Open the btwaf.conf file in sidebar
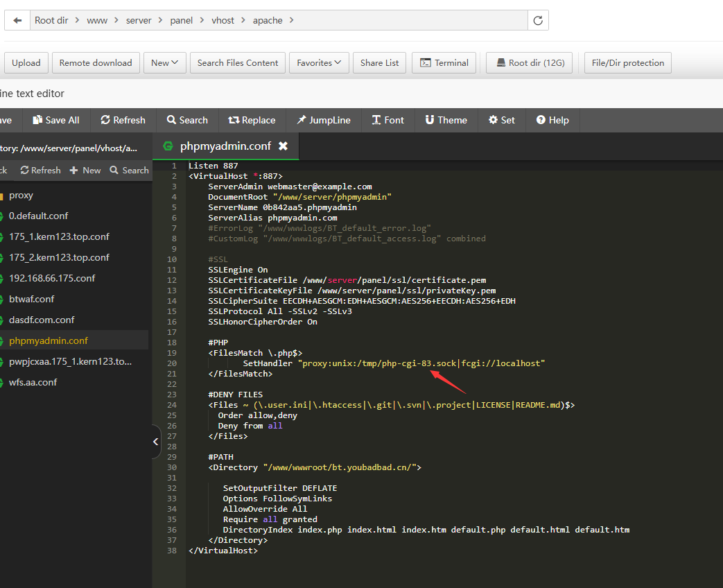 coord(31,299)
